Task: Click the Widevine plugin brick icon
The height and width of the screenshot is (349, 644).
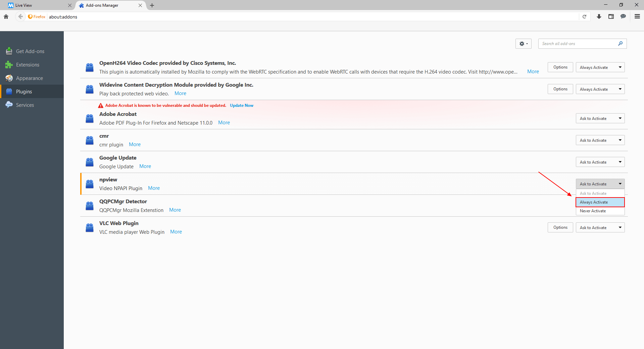Action: [90, 89]
